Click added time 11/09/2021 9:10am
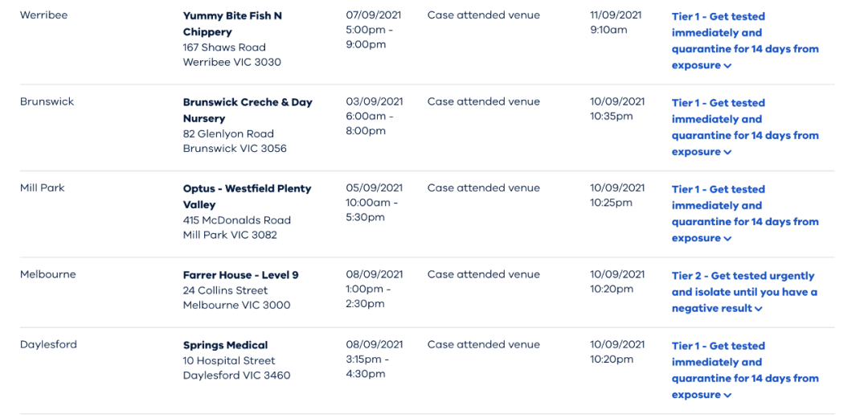 click(x=617, y=23)
